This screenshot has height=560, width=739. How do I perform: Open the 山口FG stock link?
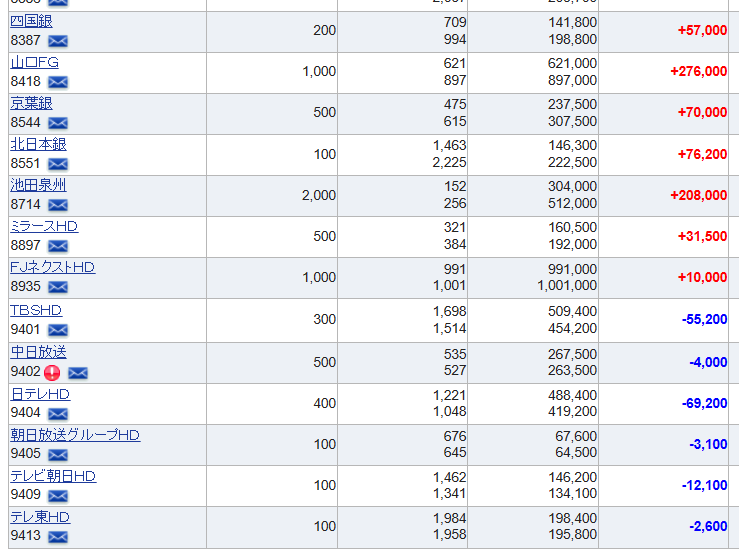[34, 62]
